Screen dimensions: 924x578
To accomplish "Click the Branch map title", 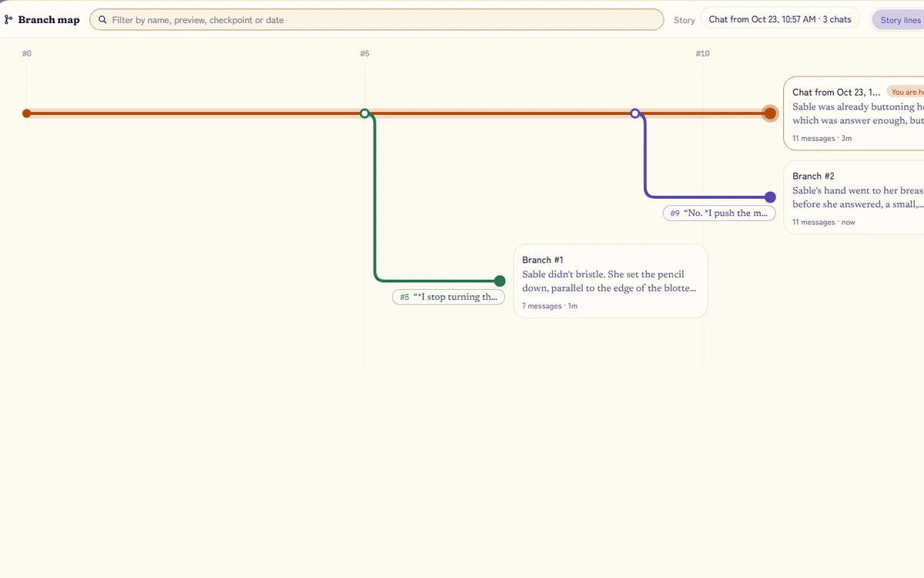I will (x=49, y=20).
